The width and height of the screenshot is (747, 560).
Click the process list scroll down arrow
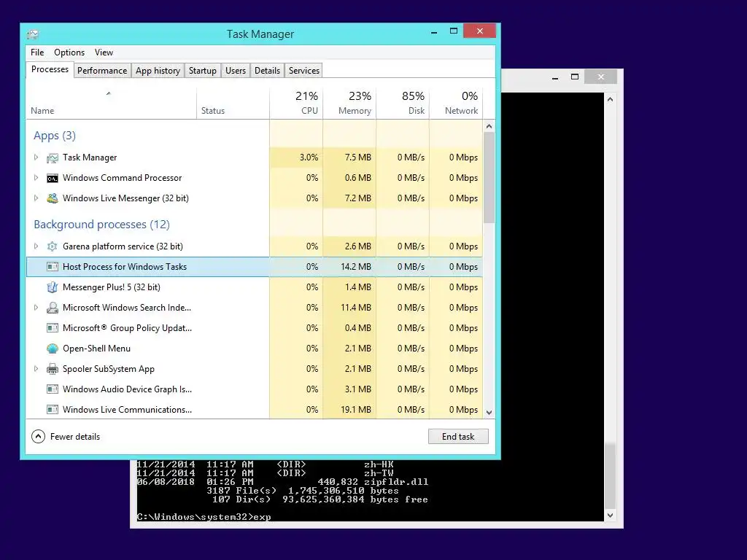click(x=489, y=413)
